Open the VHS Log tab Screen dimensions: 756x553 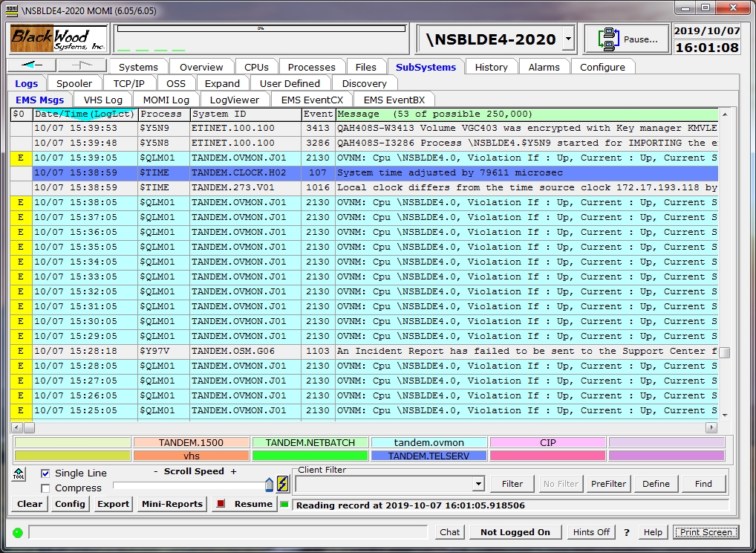[x=102, y=100]
